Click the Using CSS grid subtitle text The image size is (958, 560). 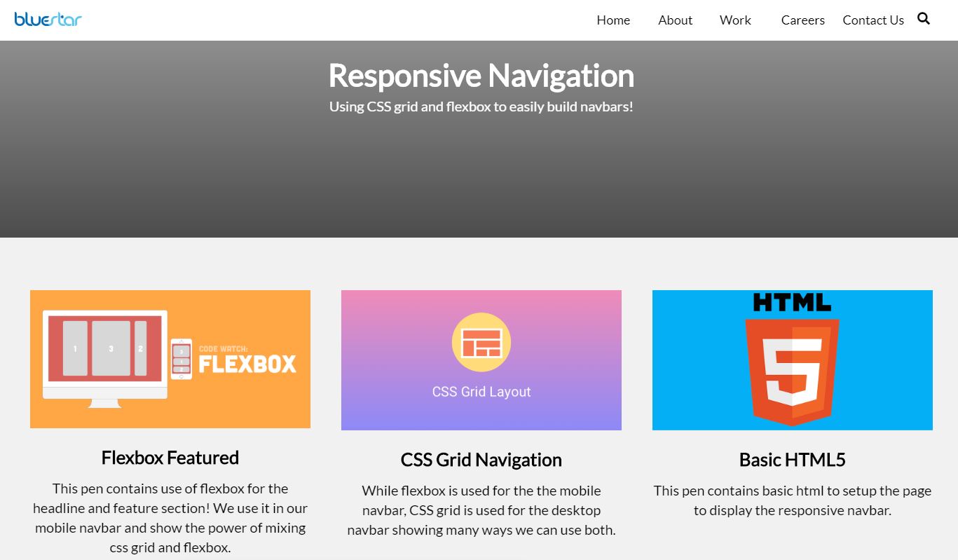481,107
